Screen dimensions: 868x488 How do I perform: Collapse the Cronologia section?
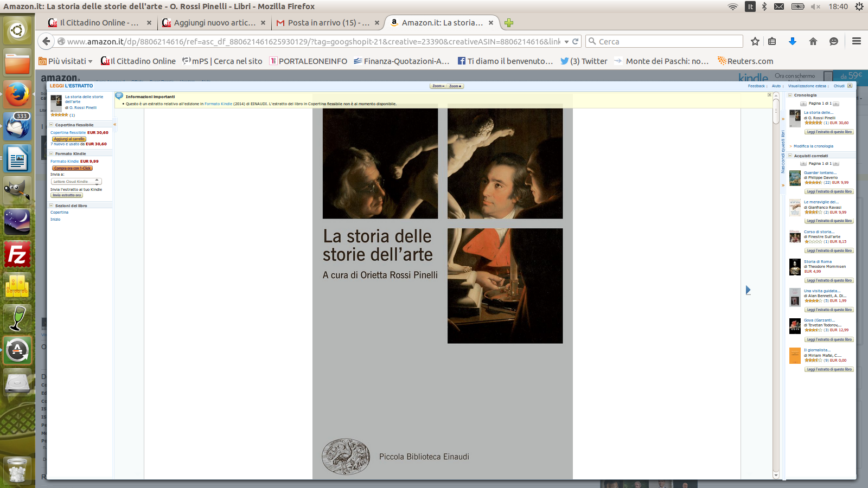click(x=790, y=95)
